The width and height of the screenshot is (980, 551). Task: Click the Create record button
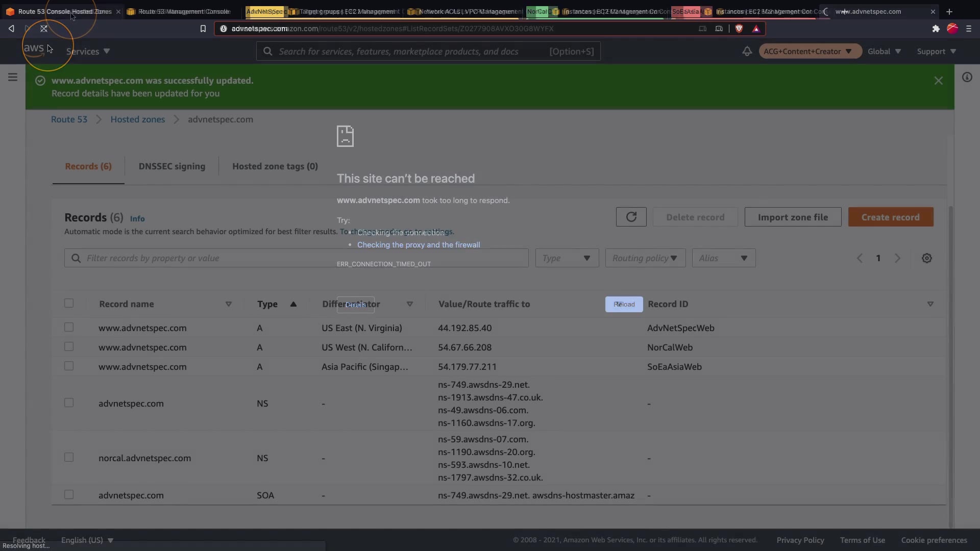(x=890, y=217)
